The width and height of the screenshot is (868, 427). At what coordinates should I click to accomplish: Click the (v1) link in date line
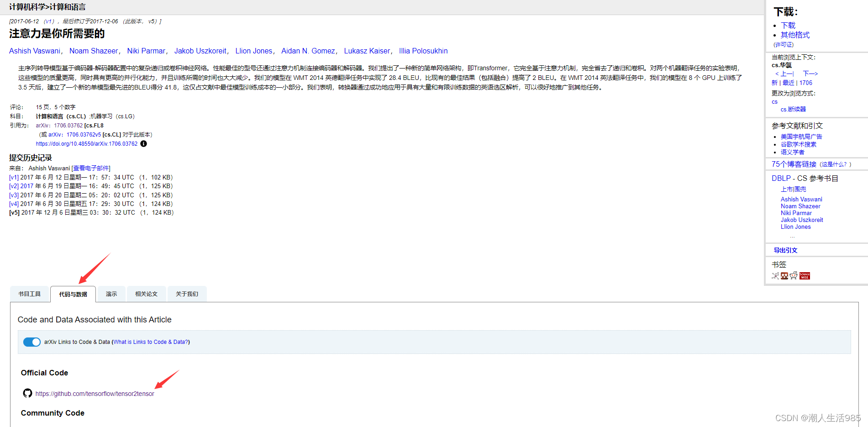pyautogui.click(x=49, y=21)
